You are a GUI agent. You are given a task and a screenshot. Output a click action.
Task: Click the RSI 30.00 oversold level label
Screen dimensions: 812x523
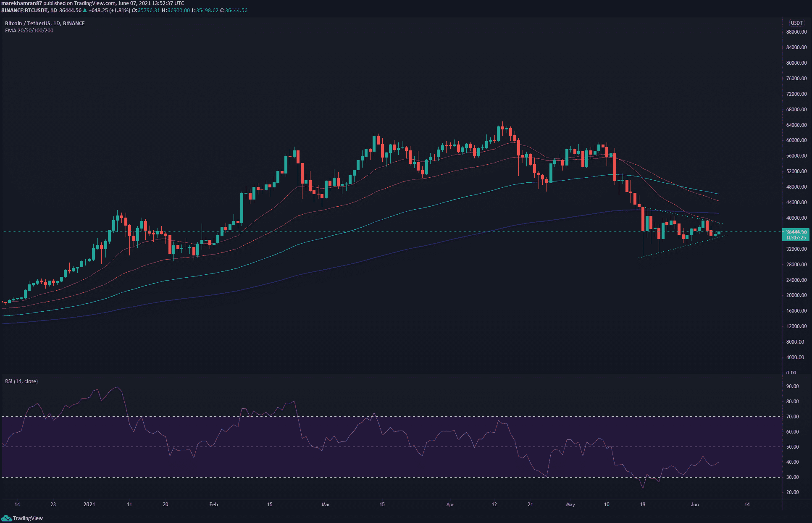tap(792, 477)
